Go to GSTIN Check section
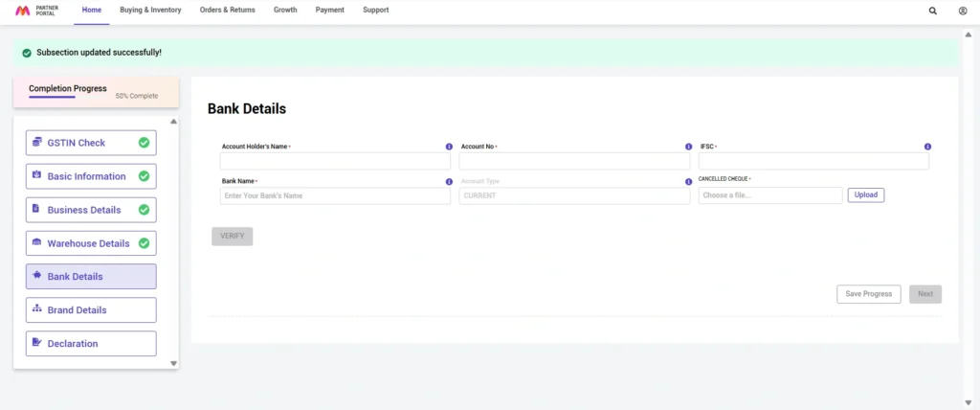The image size is (980, 410). tap(91, 143)
